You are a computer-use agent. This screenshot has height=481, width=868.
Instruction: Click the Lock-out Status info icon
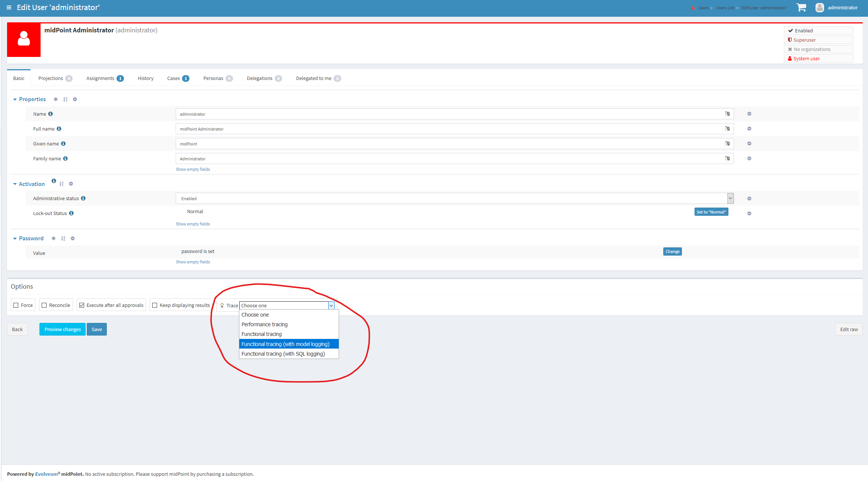[71, 213]
